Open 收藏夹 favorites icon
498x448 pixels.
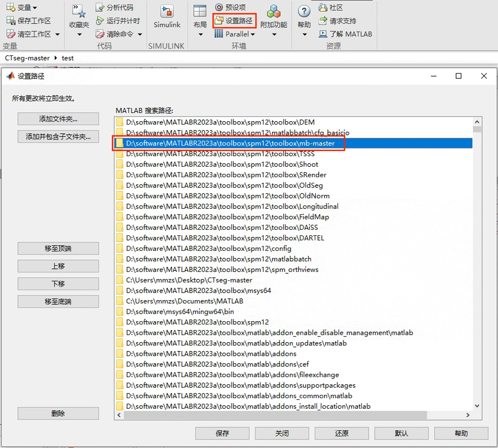pos(79,12)
